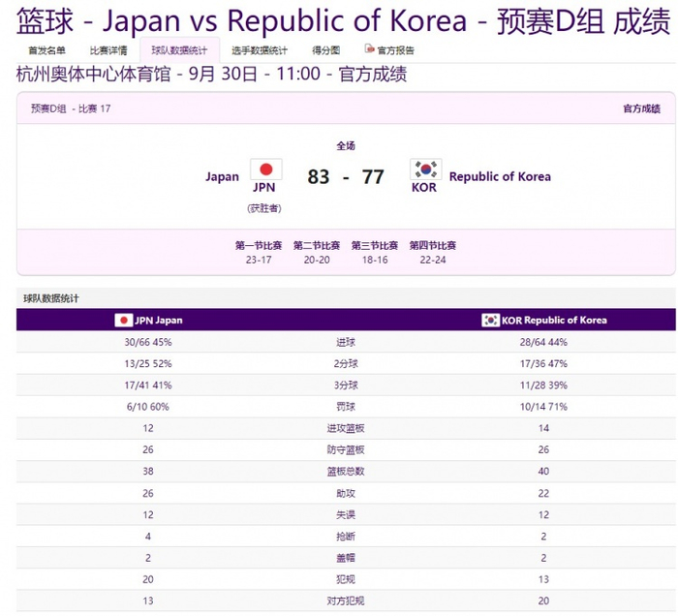Click the JPN flag in the stats table header

pos(124,320)
